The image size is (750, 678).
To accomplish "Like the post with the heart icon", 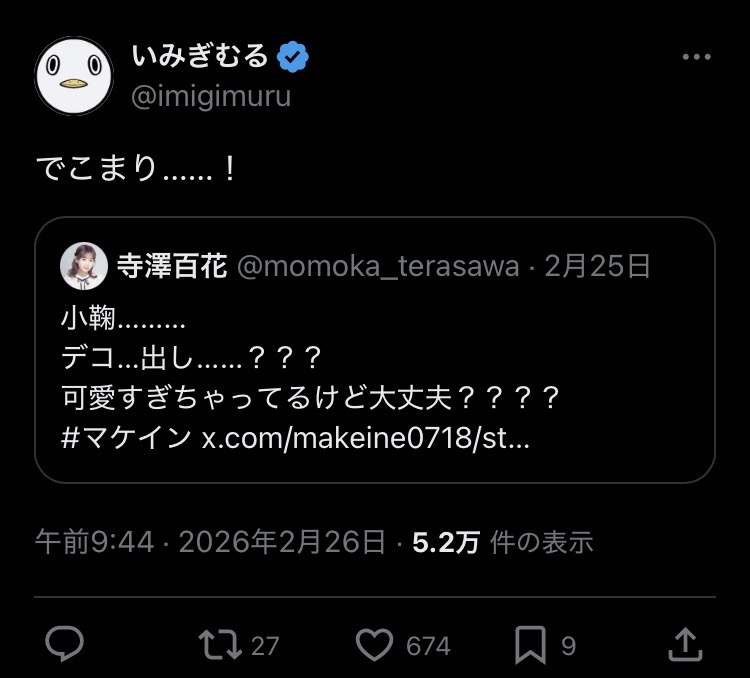I will pyautogui.click(x=374, y=645).
